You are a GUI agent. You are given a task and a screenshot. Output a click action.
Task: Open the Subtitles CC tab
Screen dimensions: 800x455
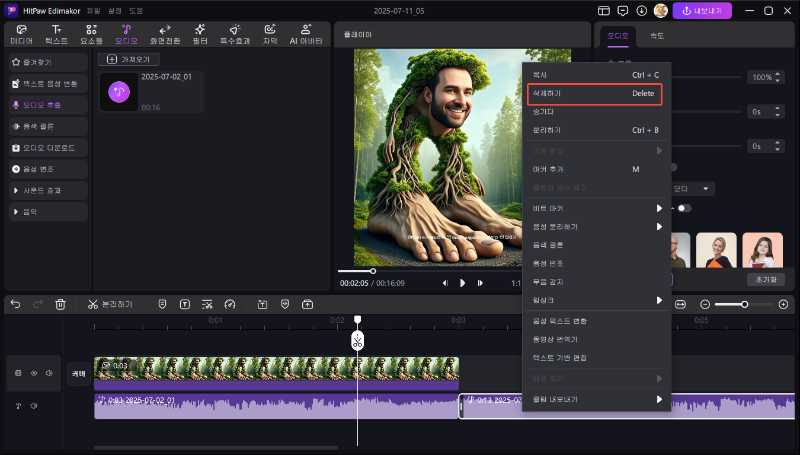[270, 35]
